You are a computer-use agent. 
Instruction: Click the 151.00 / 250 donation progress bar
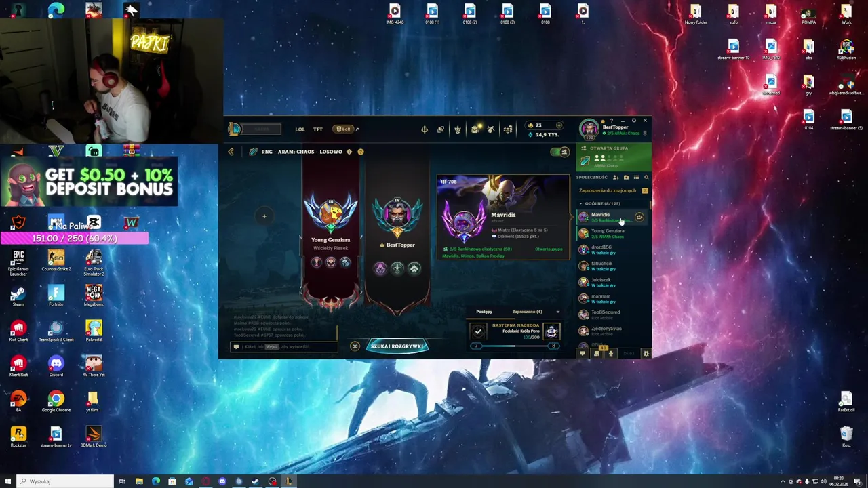point(75,238)
